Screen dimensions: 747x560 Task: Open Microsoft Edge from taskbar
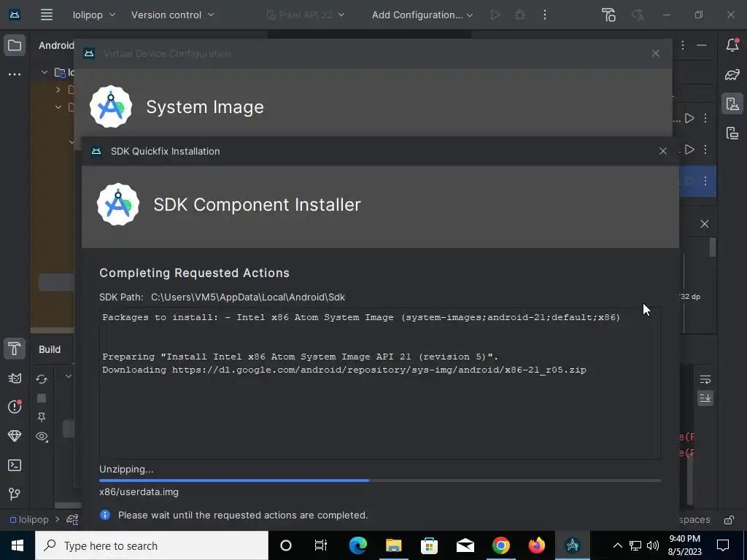[x=357, y=545]
